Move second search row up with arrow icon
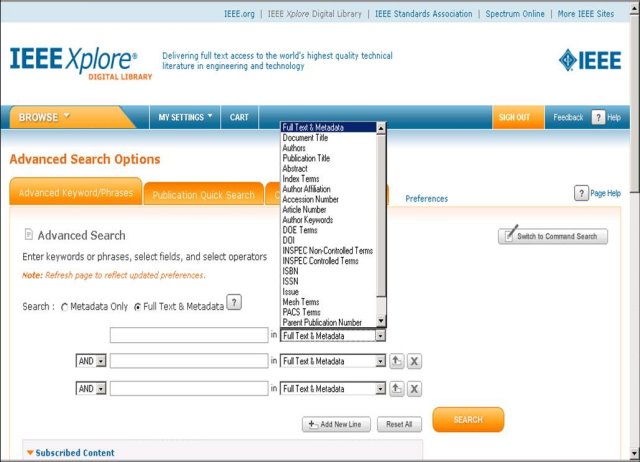Image resolution: width=640 pixels, height=462 pixels. point(396,361)
